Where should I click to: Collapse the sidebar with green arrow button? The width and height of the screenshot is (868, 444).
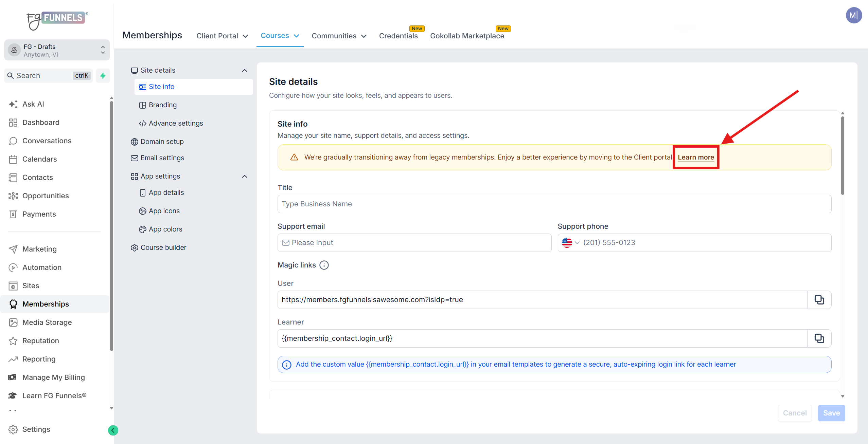(x=113, y=430)
